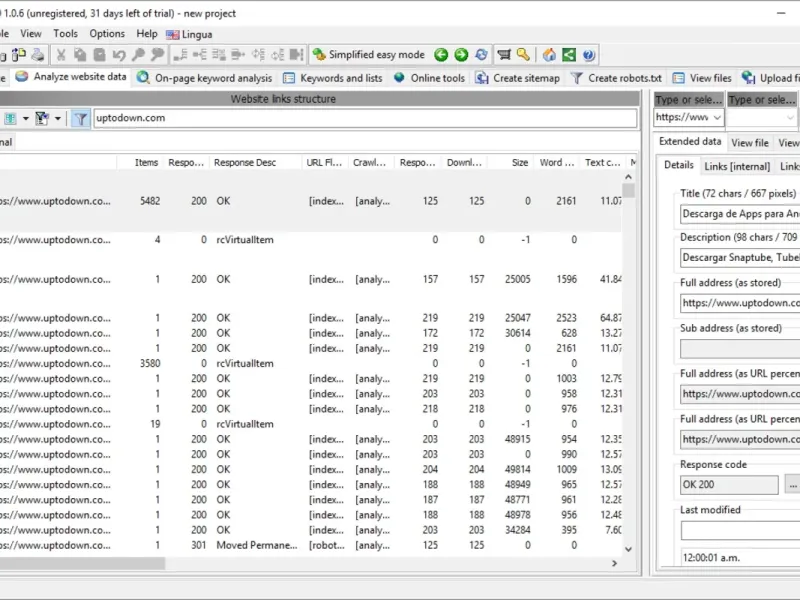
Task: Click the horizontal scrollbar right arrow
Action: [615, 563]
